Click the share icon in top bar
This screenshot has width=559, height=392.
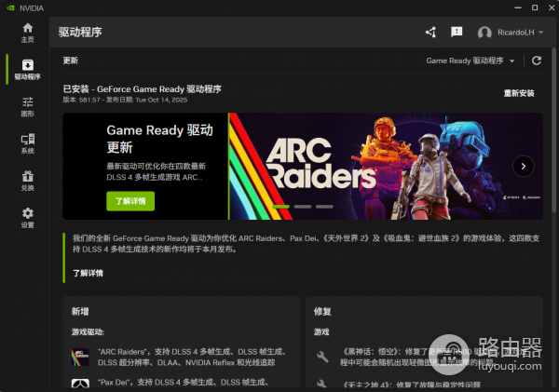coord(430,32)
